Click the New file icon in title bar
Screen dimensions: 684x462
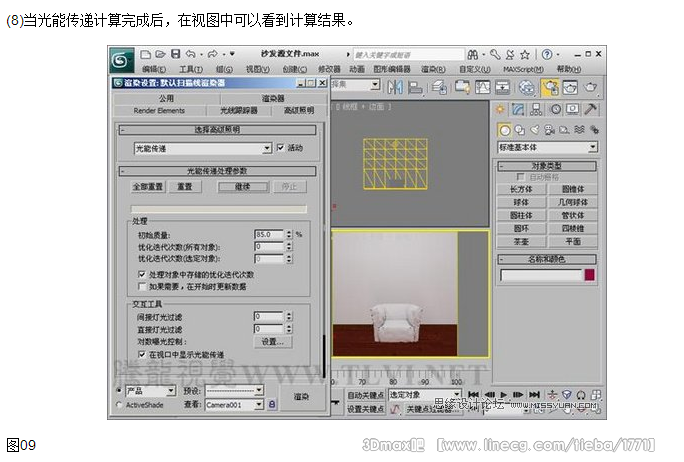pos(146,54)
